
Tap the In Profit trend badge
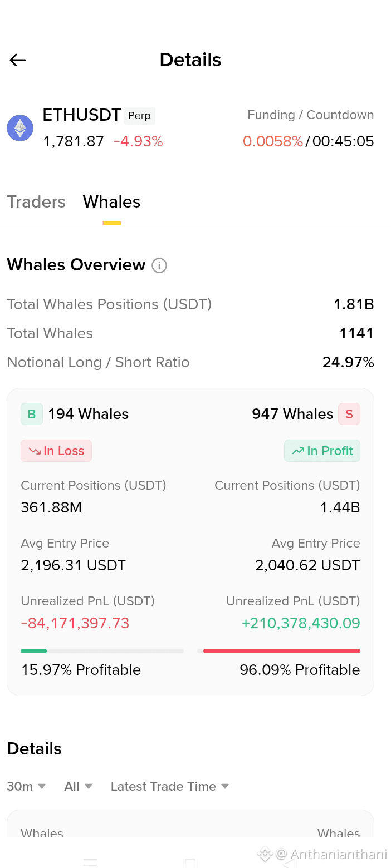click(322, 451)
